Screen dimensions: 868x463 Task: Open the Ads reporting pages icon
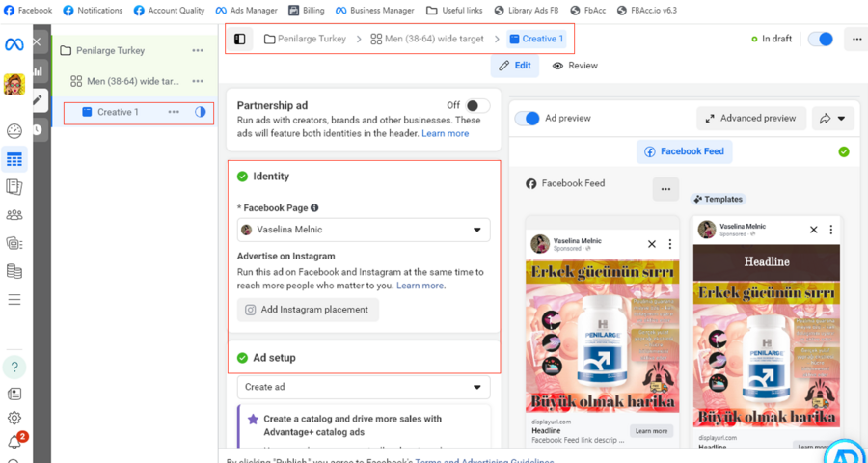(x=14, y=187)
